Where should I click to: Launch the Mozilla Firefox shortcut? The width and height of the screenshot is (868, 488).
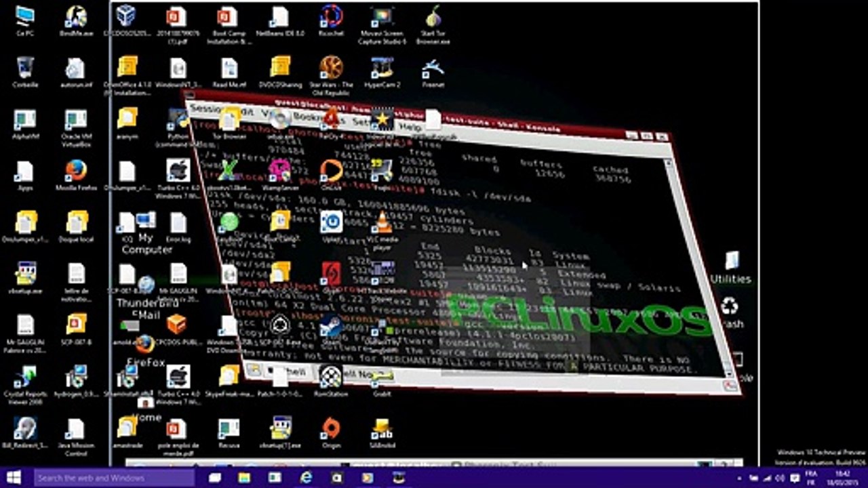pos(76,175)
